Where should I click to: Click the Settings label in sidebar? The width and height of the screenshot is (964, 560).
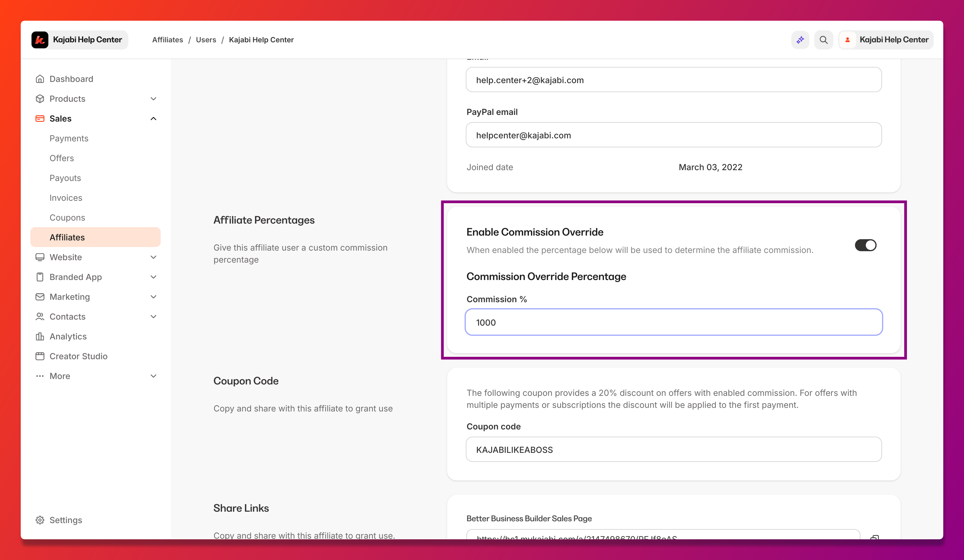pos(66,520)
